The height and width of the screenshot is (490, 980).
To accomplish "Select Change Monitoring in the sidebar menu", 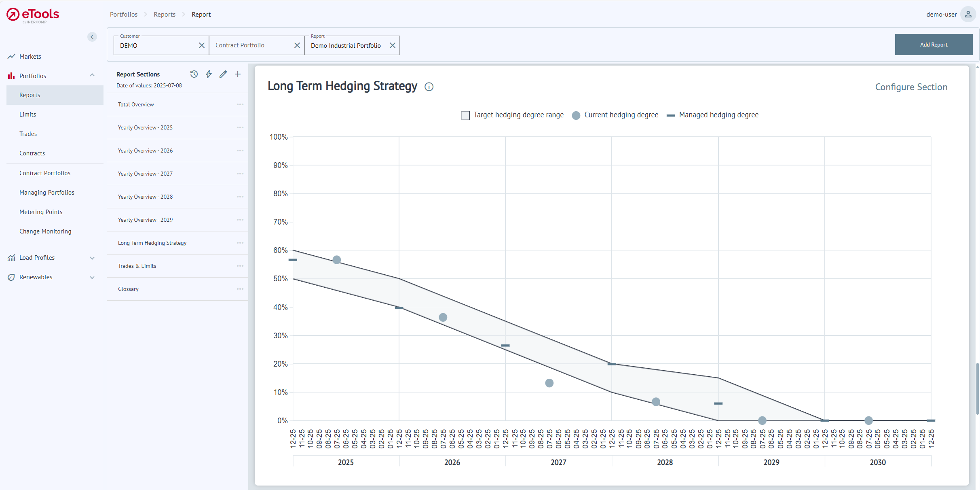I will click(x=46, y=231).
